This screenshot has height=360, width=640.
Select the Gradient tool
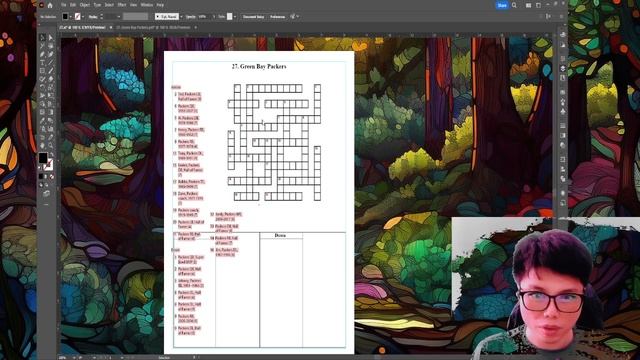pyautogui.click(x=51, y=112)
